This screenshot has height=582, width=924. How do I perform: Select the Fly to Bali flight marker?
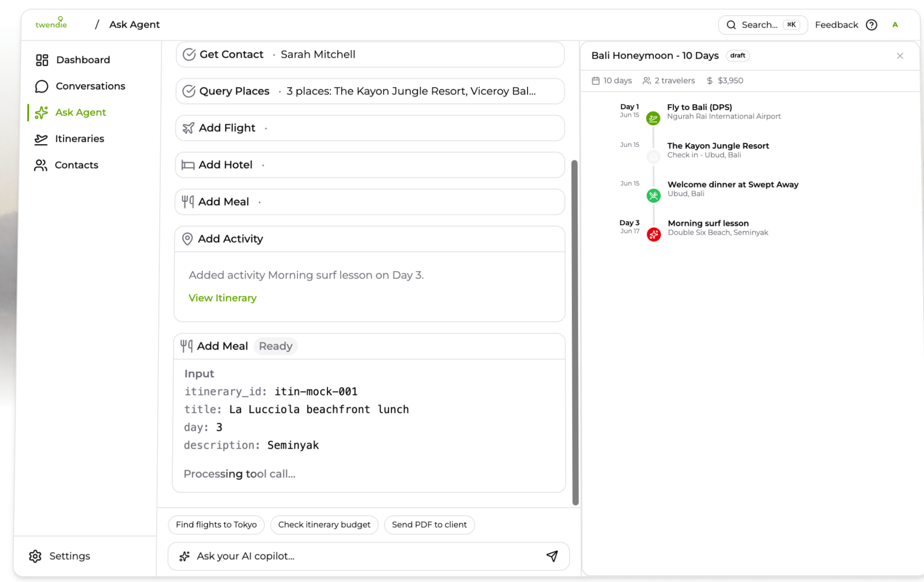[653, 118]
